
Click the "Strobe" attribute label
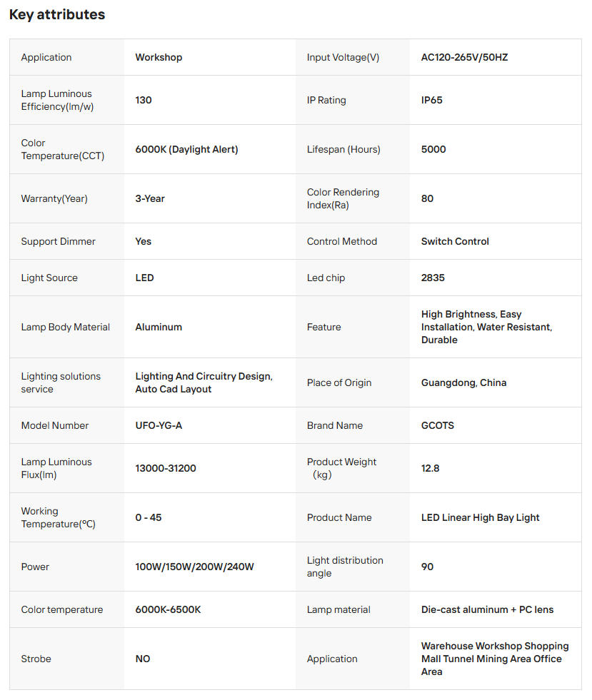pyautogui.click(x=36, y=659)
